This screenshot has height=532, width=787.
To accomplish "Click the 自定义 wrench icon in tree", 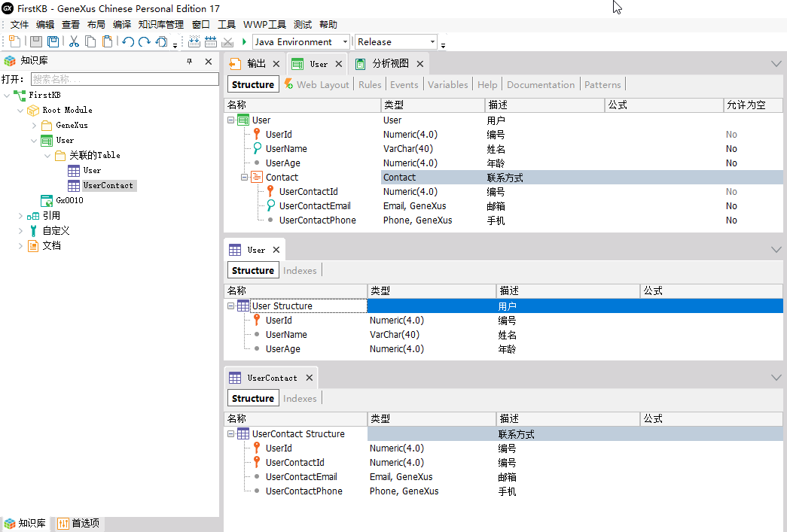I will click(x=33, y=231).
